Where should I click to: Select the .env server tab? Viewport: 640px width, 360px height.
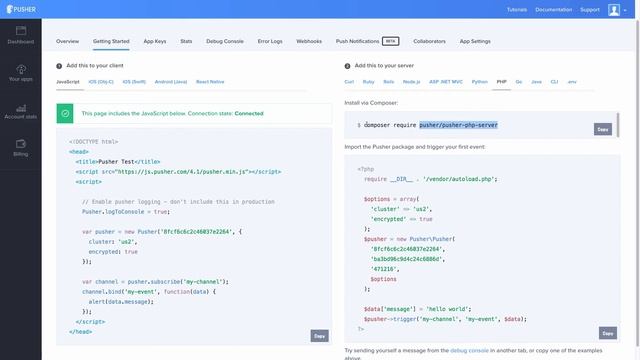[x=572, y=82]
